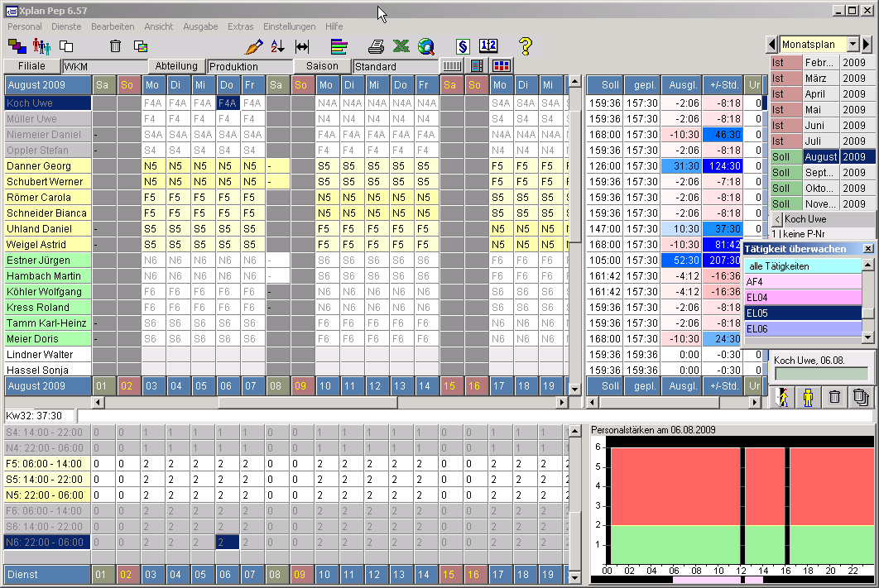Click the teal list view icon

(x=477, y=66)
